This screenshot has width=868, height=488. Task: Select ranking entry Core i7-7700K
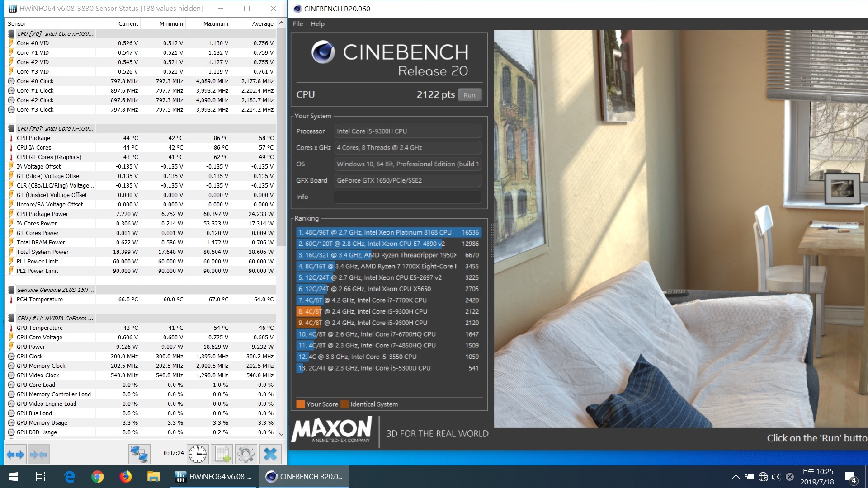point(389,300)
